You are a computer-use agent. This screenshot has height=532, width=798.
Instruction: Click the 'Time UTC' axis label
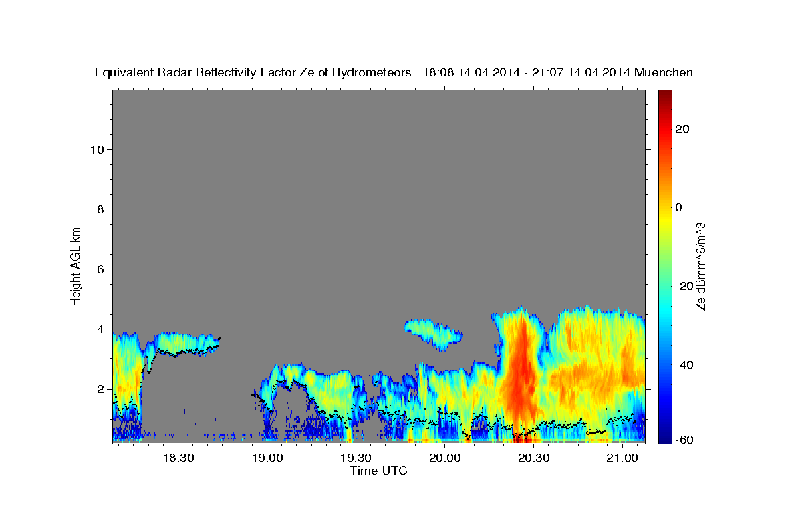[x=378, y=471]
